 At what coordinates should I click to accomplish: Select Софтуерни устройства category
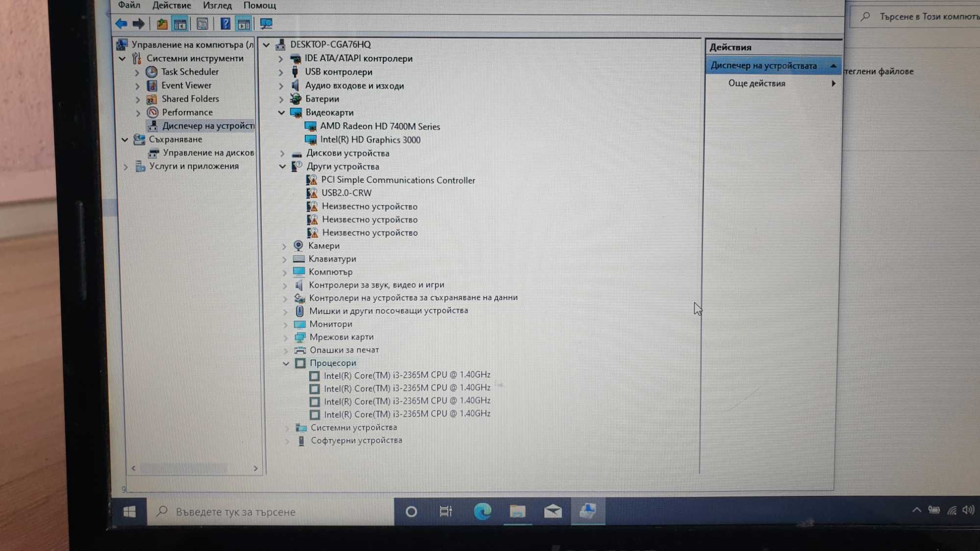(356, 440)
